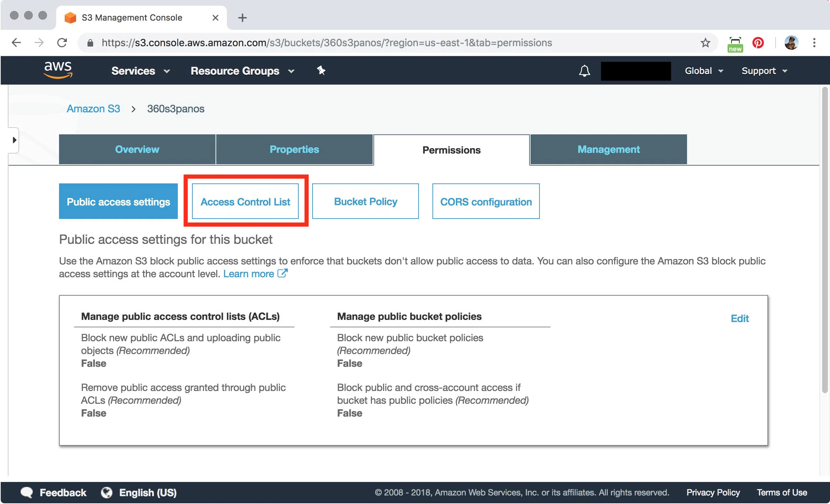
Task: Go to the Amazon S3 breadcrumb link
Action: (x=94, y=109)
